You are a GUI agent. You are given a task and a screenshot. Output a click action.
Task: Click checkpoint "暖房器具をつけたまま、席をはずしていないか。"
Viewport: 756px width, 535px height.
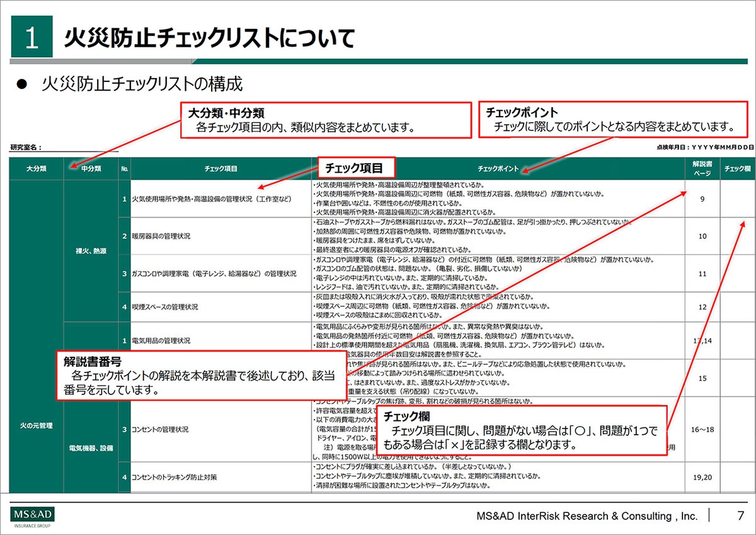(374, 241)
